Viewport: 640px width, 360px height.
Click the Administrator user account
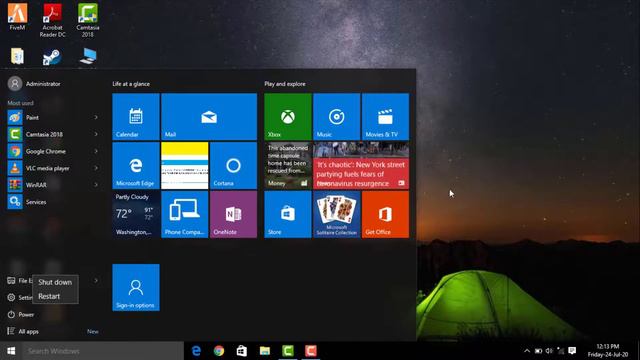click(x=34, y=84)
